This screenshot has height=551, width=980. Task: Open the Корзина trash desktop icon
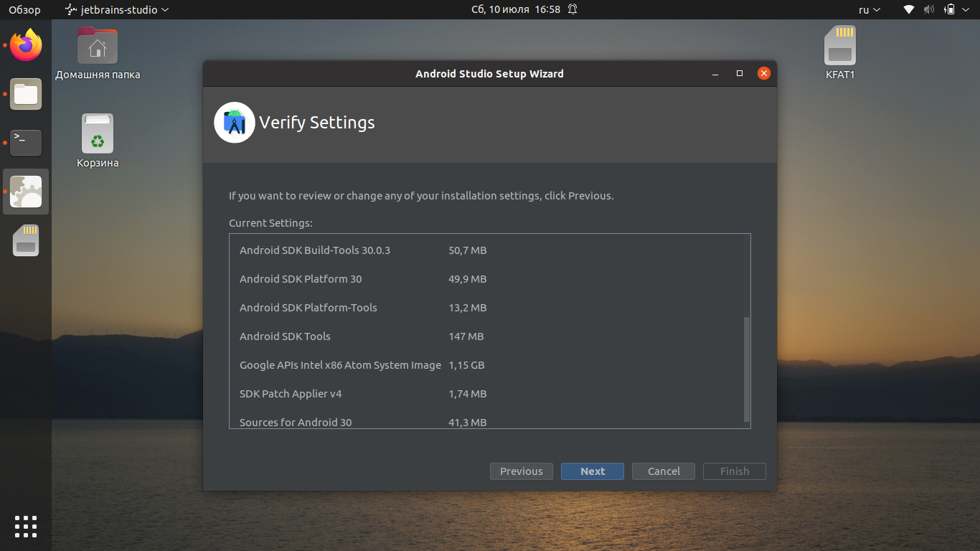coord(98,141)
